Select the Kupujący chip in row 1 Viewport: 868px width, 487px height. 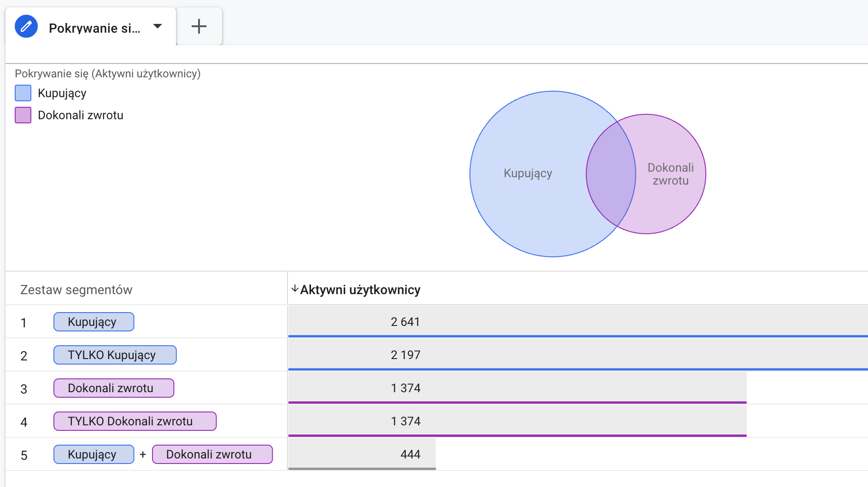click(x=94, y=322)
